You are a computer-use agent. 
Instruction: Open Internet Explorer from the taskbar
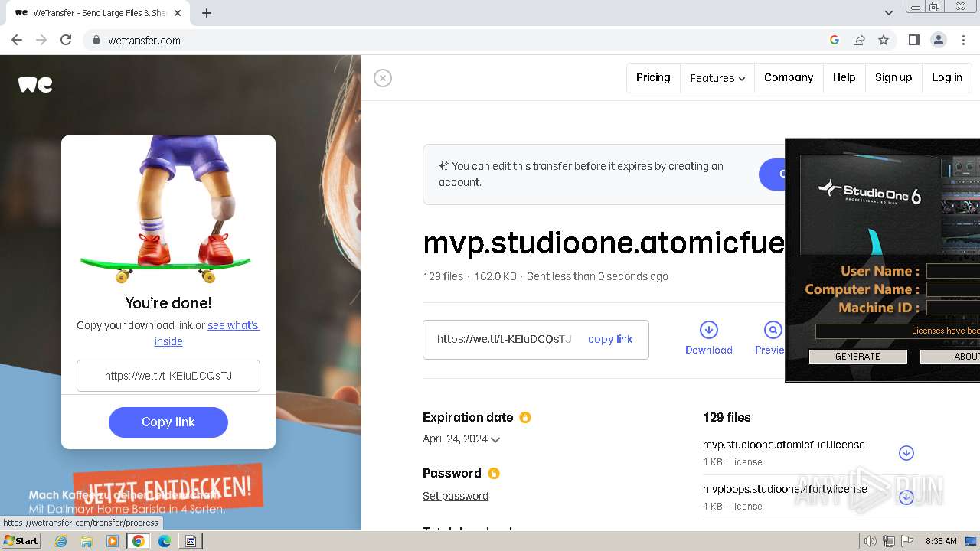point(60,541)
